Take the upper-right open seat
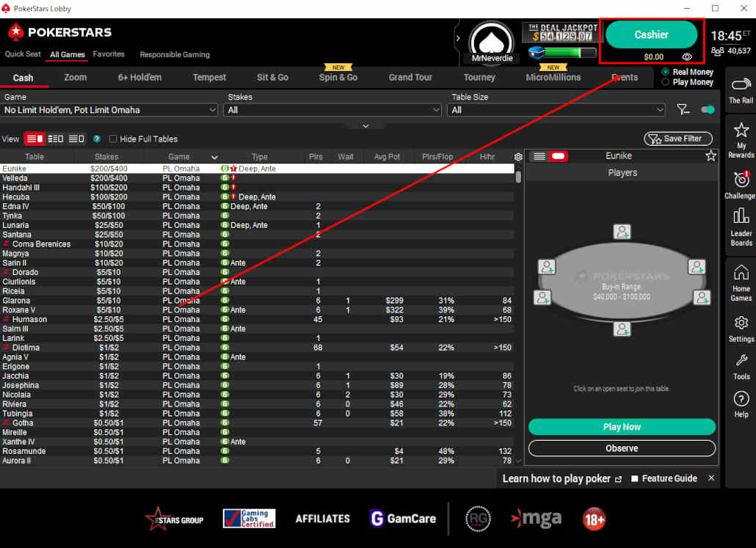Screen dimensions: 756x548 [697, 267]
